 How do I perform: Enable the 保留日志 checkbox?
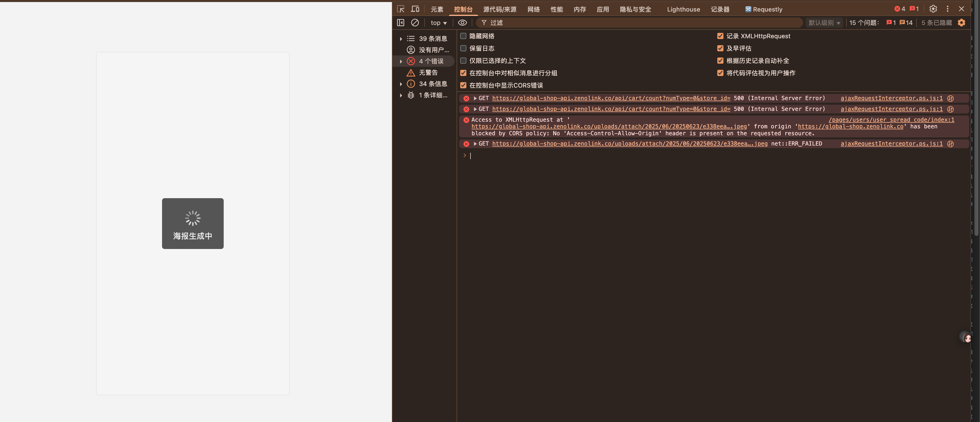click(x=463, y=48)
